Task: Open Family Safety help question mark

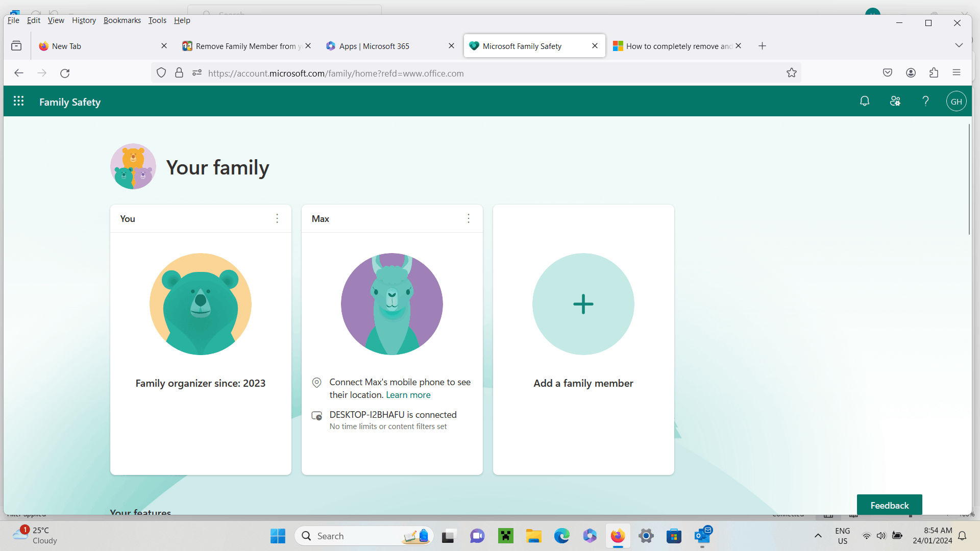Action: pyautogui.click(x=926, y=101)
